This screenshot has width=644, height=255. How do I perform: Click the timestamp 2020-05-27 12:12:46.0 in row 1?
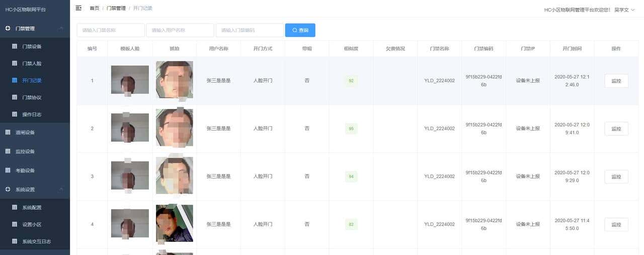pos(572,80)
